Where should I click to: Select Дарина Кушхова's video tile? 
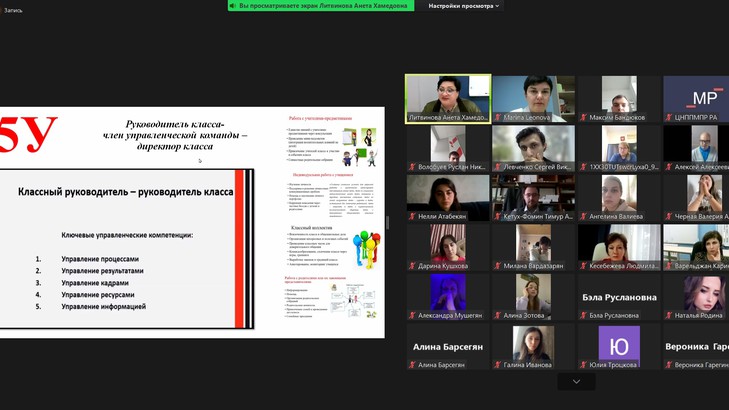pos(448,247)
